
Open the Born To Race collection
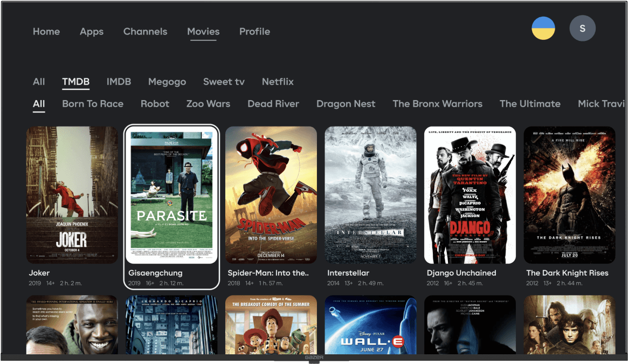click(x=93, y=104)
